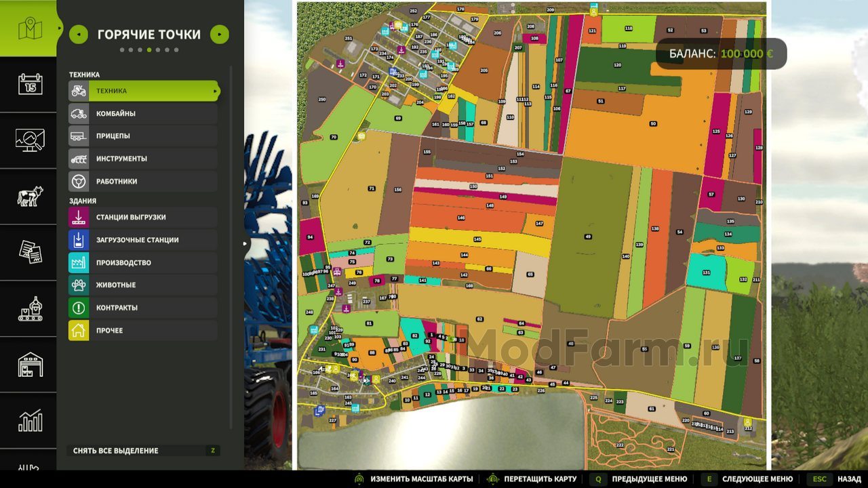Image resolution: width=868 pixels, height=488 pixels.
Task: Toggle the Работники filter
Action: coord(143,181)
